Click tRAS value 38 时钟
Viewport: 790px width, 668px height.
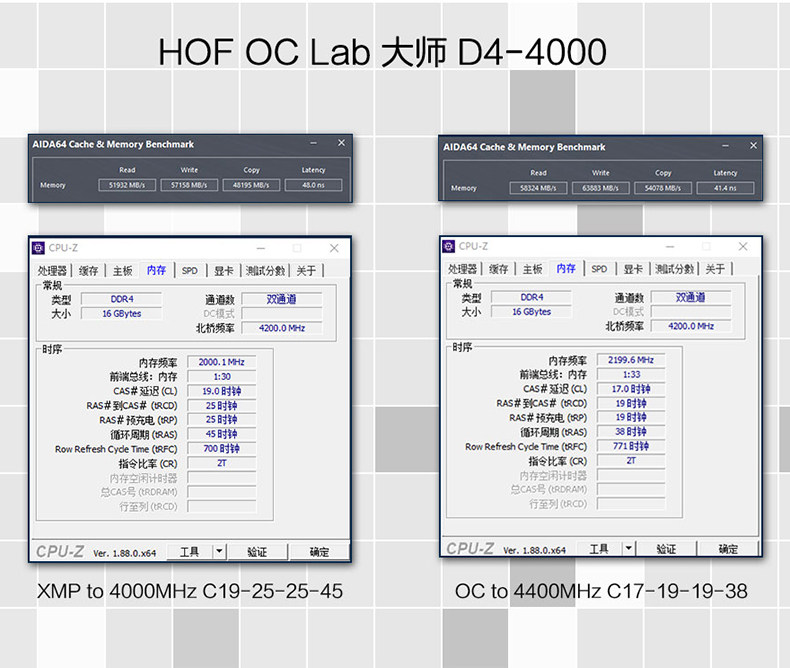[x=631, y=432]
